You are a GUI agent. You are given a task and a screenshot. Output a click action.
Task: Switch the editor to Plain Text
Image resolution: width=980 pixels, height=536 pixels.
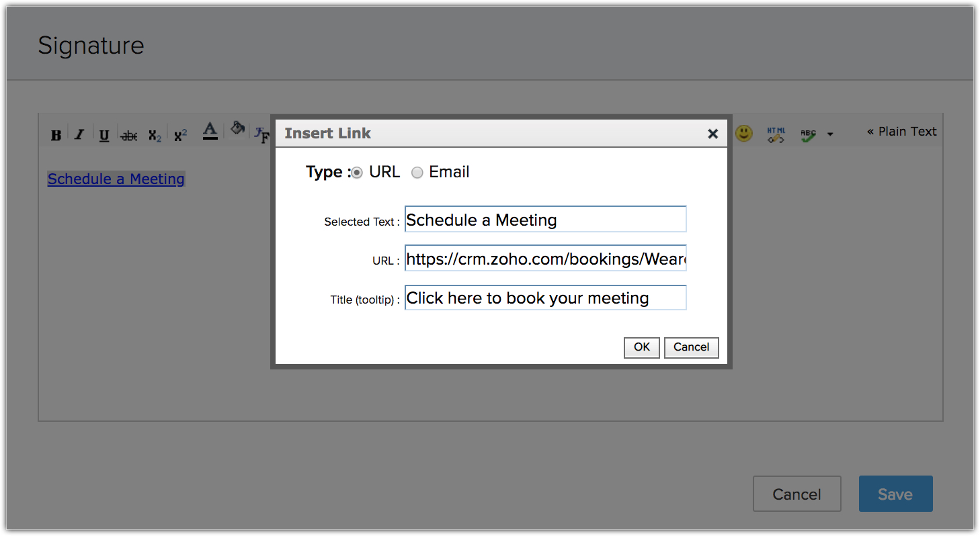point(901,132)
